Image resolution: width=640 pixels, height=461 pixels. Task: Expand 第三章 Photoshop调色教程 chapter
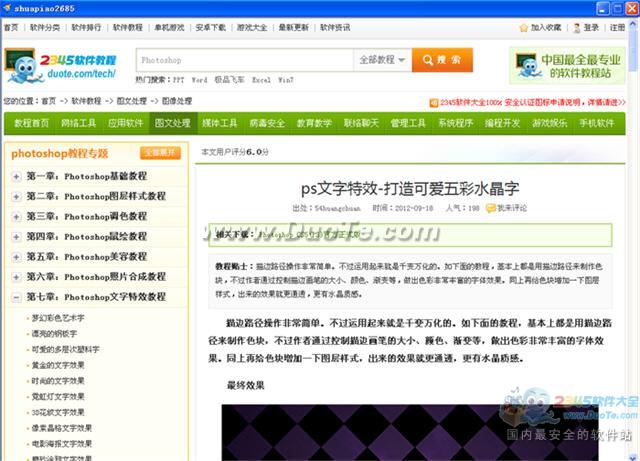pyautogui.click(x=17, y=217)
